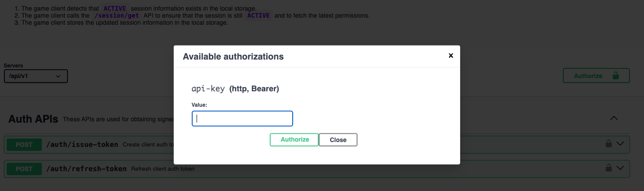
Task: Click the lock icon inside the top-right Authorize button
Action: pos(616,75)
